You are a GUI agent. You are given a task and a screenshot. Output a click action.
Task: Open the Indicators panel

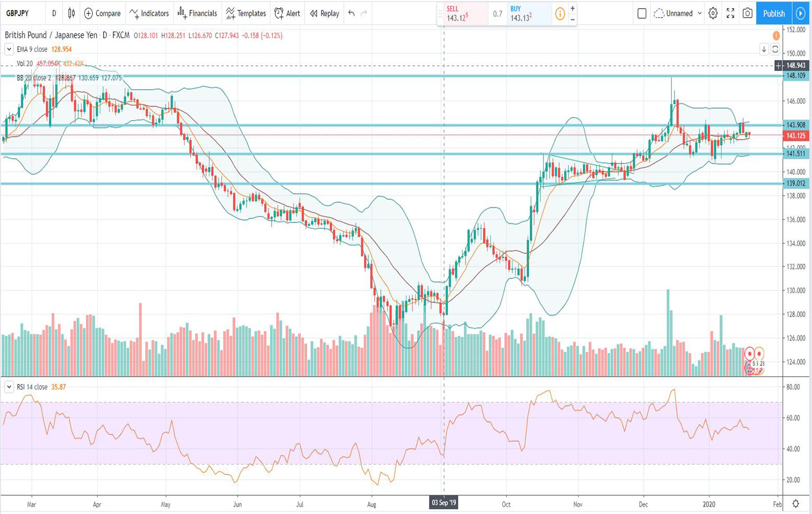click(x=149, y=14)
